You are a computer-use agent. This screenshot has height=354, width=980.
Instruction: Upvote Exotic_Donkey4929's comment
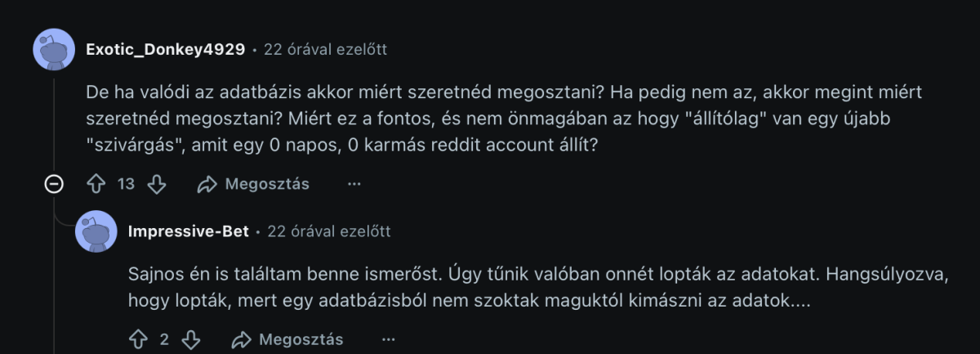coord(96,184)
